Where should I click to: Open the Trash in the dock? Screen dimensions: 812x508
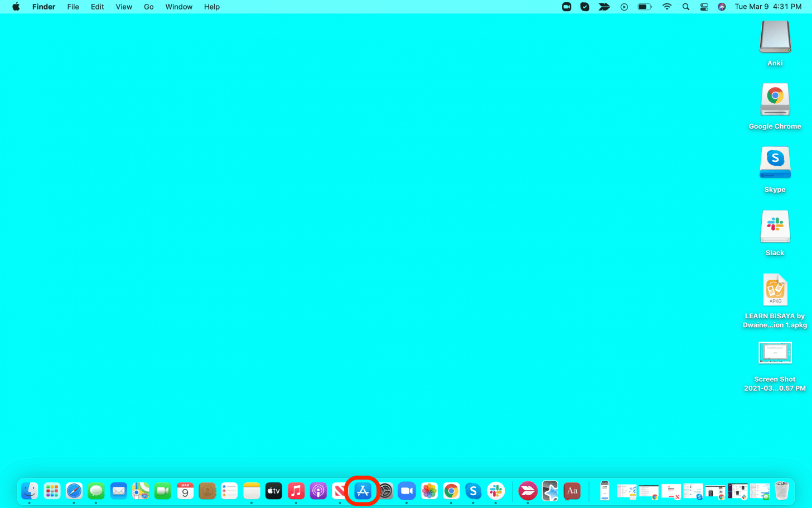click(782, 491)
